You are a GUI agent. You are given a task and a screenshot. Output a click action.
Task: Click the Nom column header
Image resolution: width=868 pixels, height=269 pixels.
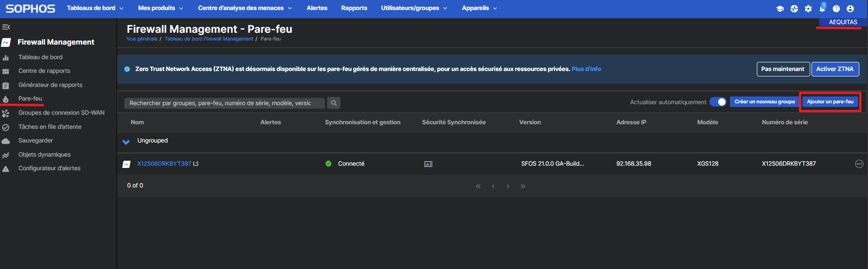137,122
